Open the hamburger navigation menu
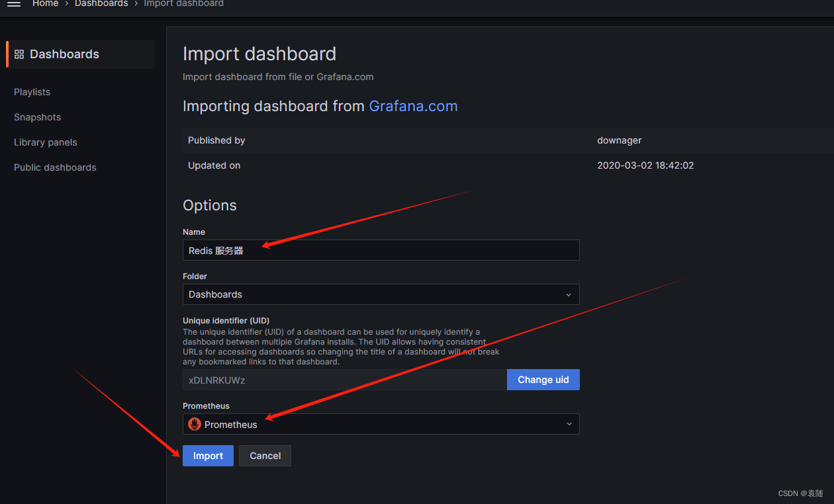Image resolution: width=834 pixels, height=504 pixels. click(14, 4)
